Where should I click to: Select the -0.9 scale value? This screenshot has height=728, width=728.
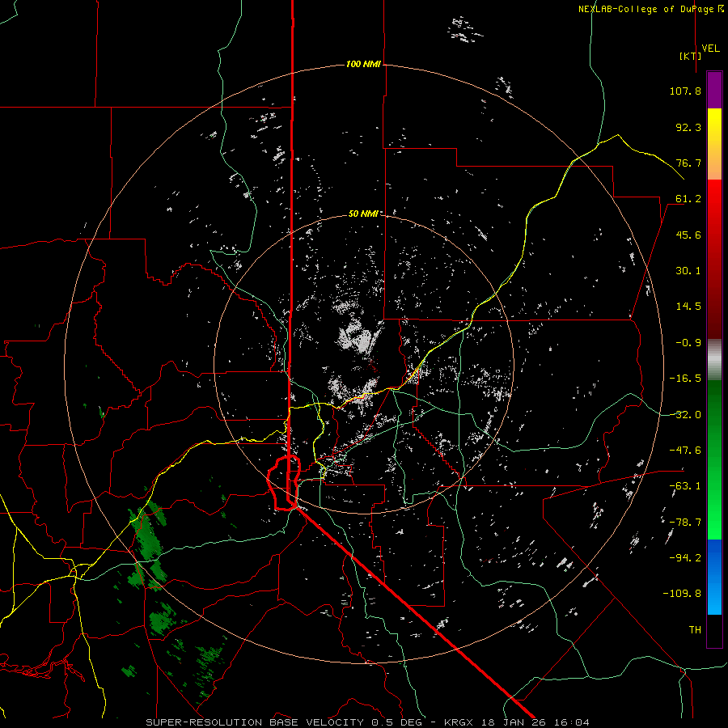pos(688,343)
